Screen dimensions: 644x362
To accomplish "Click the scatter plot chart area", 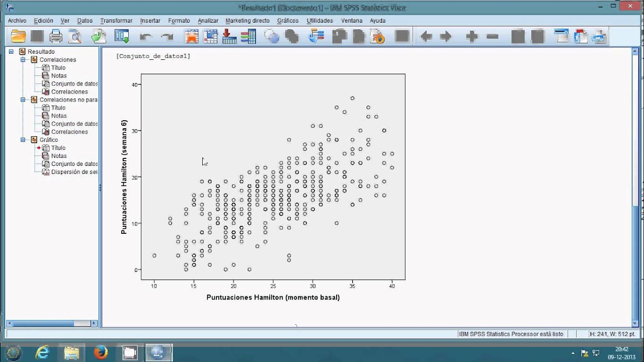I will (x=273, y=176).
